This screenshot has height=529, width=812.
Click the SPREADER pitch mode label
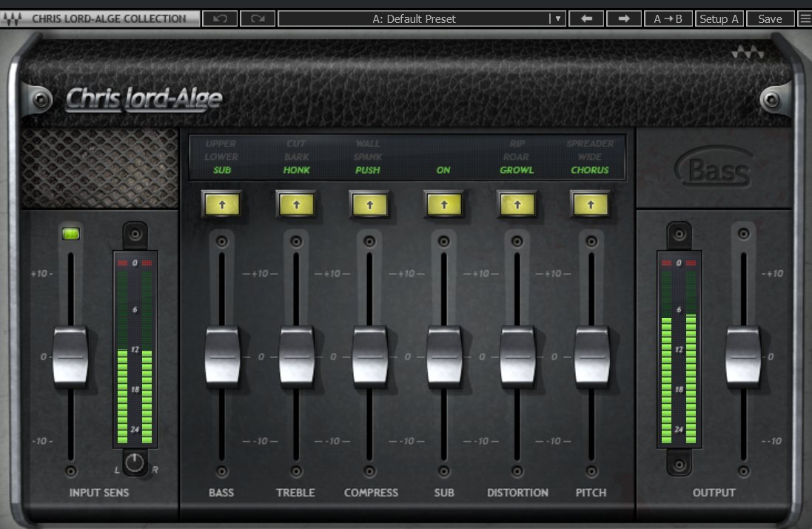(590, 144)
